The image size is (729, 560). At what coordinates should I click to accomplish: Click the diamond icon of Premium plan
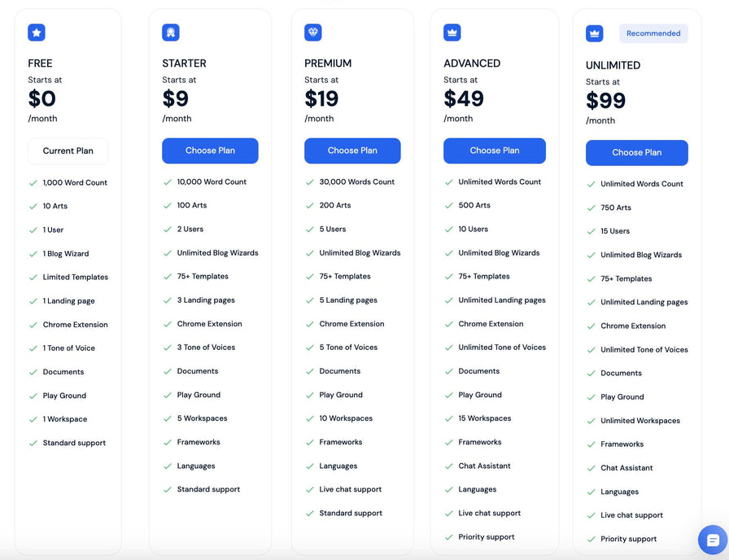tap(313, 33)
